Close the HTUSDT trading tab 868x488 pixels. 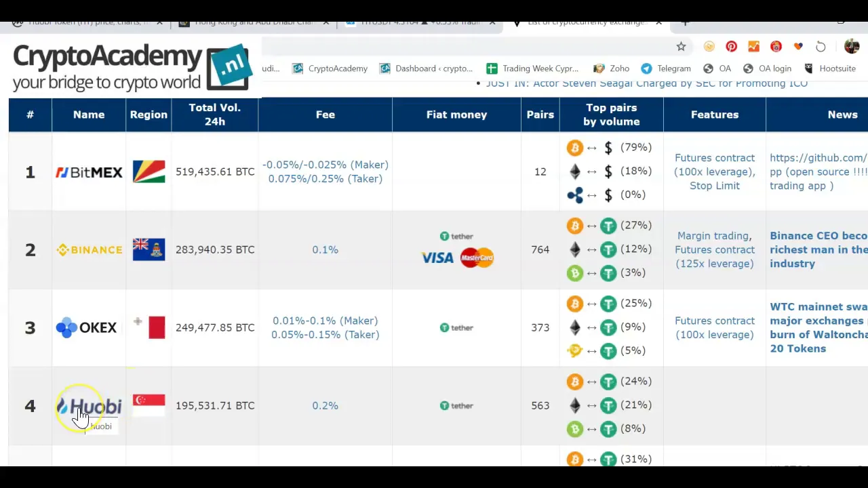coord(492,22)
